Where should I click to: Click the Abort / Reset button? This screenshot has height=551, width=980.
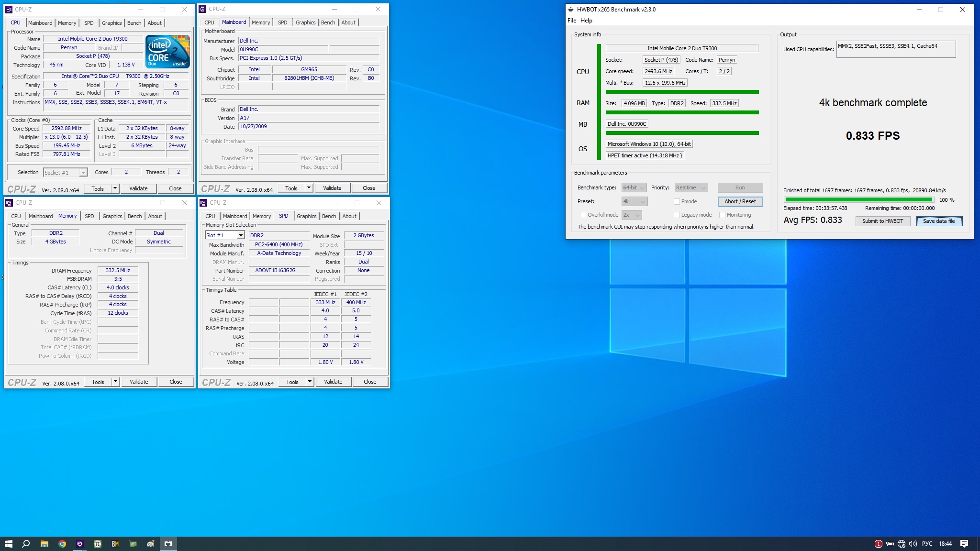[740, 201]
